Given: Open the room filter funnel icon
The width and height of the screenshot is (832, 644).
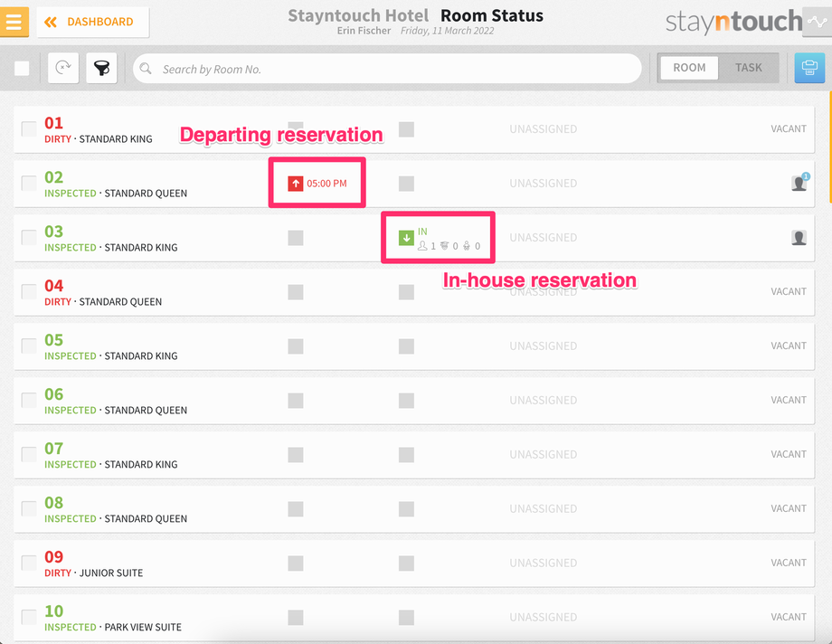Looking at the screenshot, I should pos(101,68).
